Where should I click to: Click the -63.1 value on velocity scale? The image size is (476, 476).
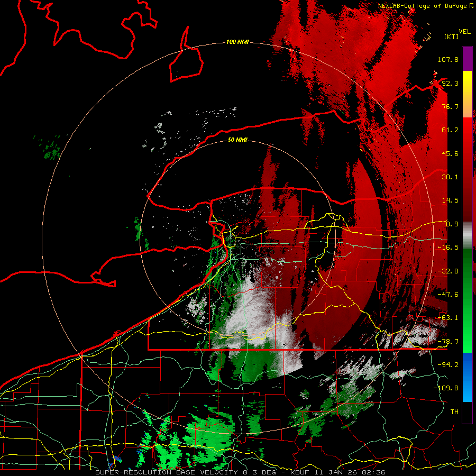pyautogui.click(x=448, y=318)
